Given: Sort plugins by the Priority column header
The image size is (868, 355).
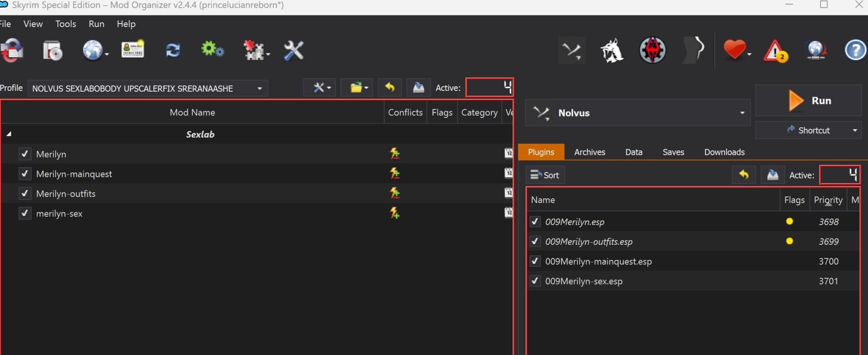Looking at the screenshot, I should coord(828,200).
